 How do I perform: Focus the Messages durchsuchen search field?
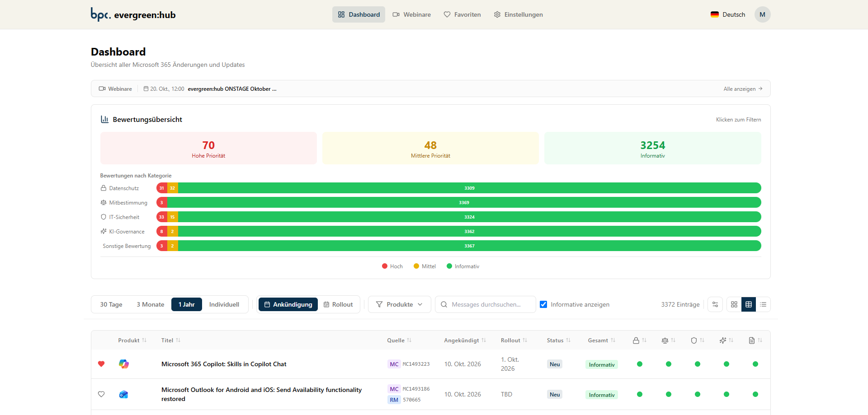click(486, 304)
